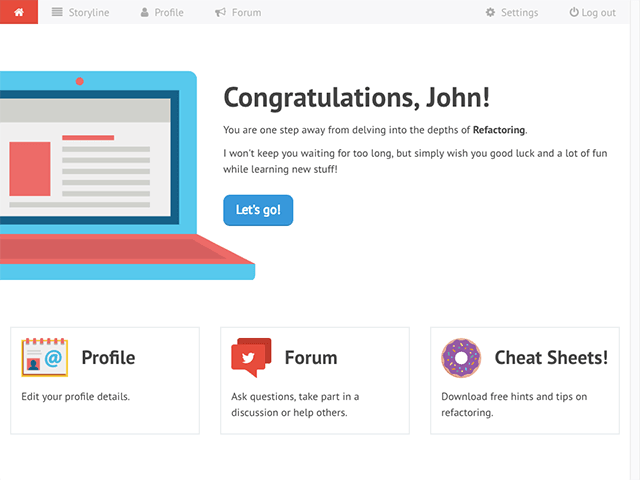Screen dimensions: 640x480
Task: Open the Cheat Sheets! card heading
Action: (x=551, y=358)
